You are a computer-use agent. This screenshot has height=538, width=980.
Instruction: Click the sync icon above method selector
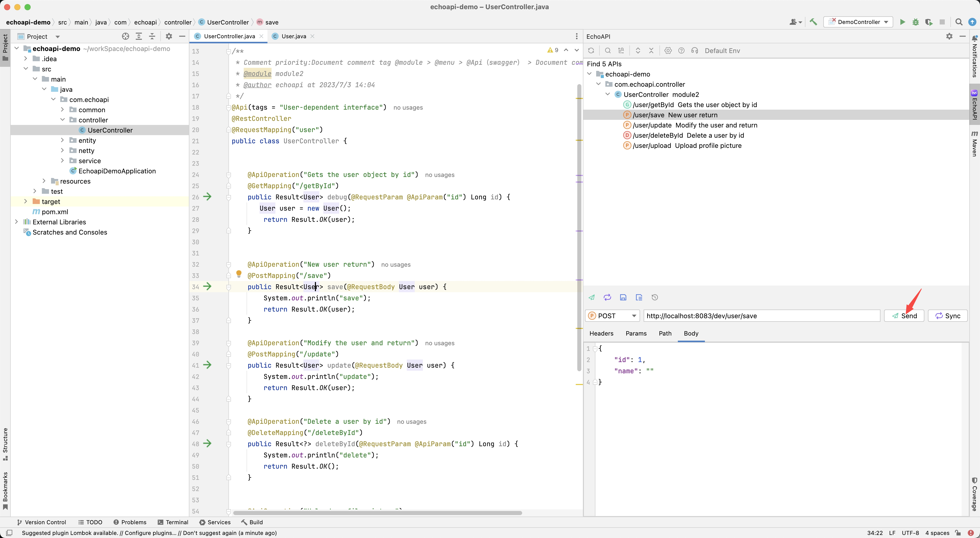pos(607,297)
